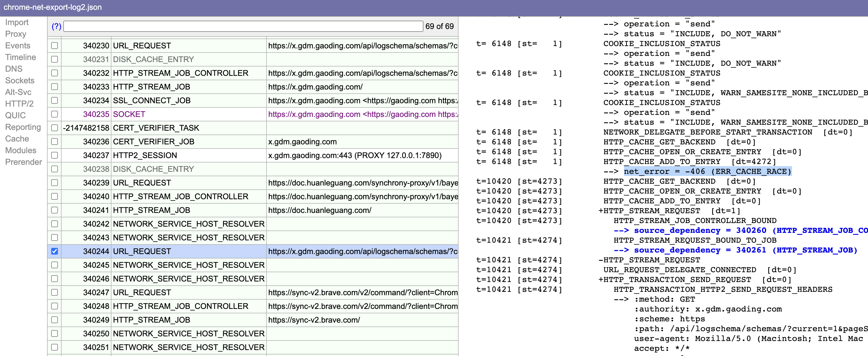
Task: Open the HTTP/2 tab
Action: click(x=19, y=104)
